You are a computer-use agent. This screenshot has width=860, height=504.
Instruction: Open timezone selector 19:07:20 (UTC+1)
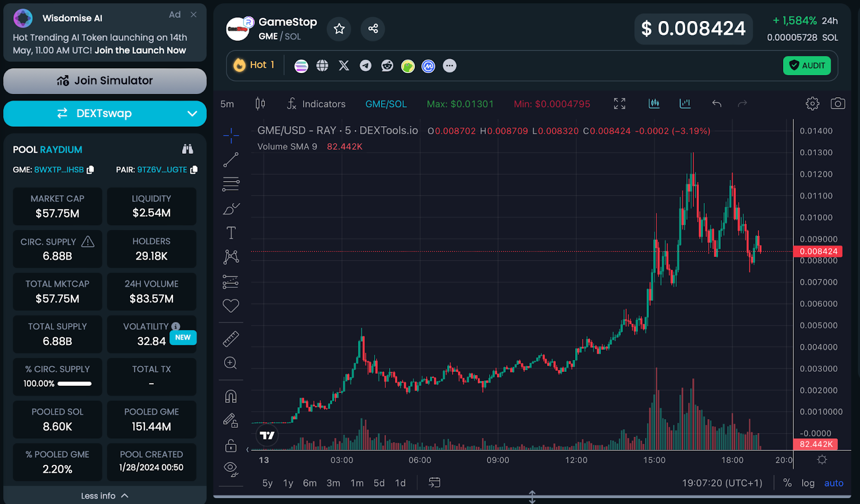(722, 483)
